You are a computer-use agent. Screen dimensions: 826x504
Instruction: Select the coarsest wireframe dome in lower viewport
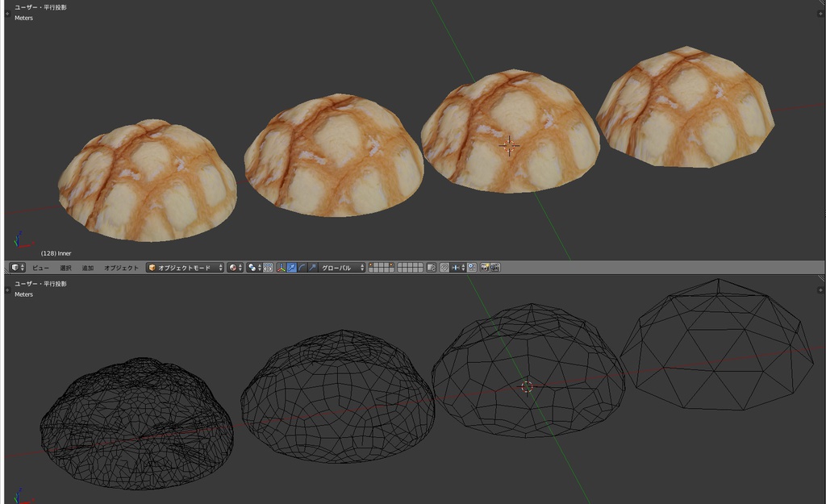click(x=717, y=344)
